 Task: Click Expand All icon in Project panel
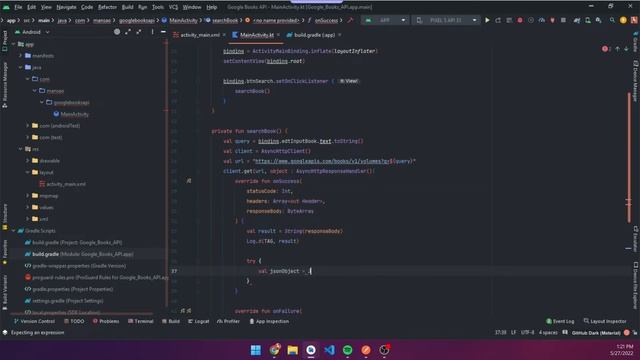(x=128, y=32)
